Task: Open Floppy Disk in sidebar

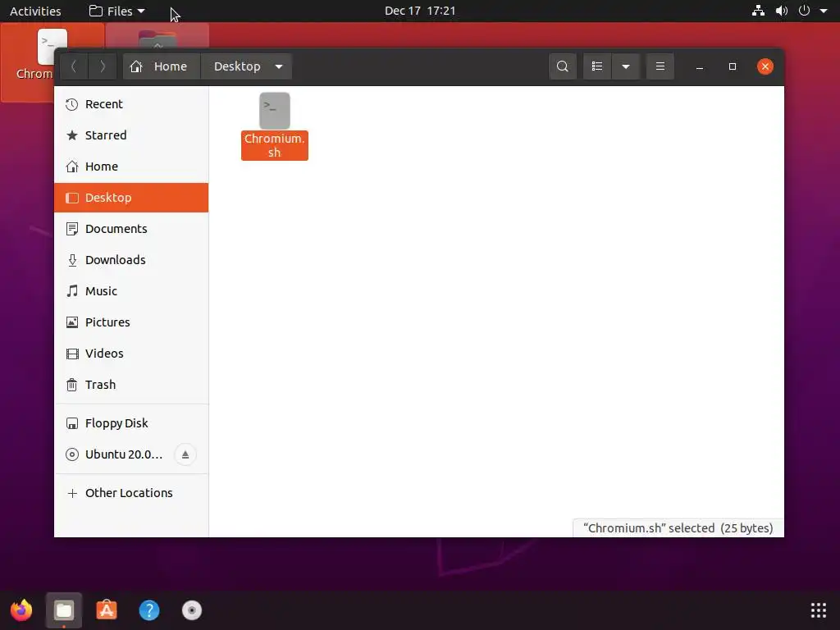Action: click(x=131, y=423)
